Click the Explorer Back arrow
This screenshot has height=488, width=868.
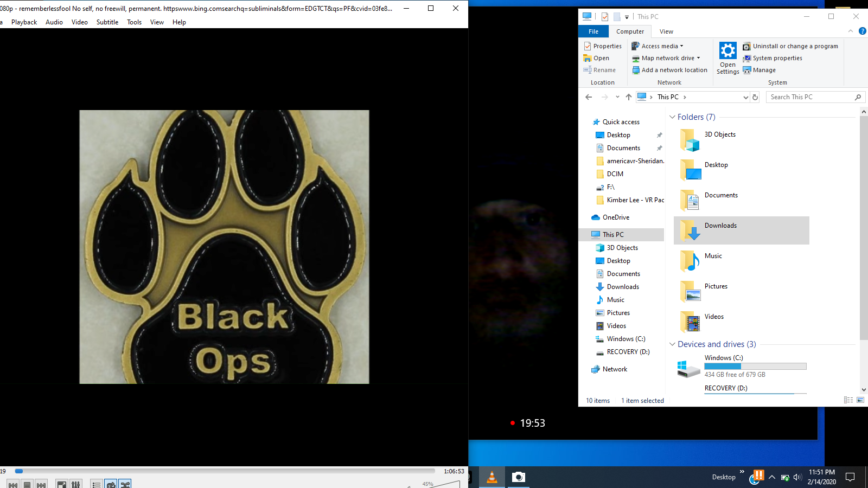tap(589, 97)
